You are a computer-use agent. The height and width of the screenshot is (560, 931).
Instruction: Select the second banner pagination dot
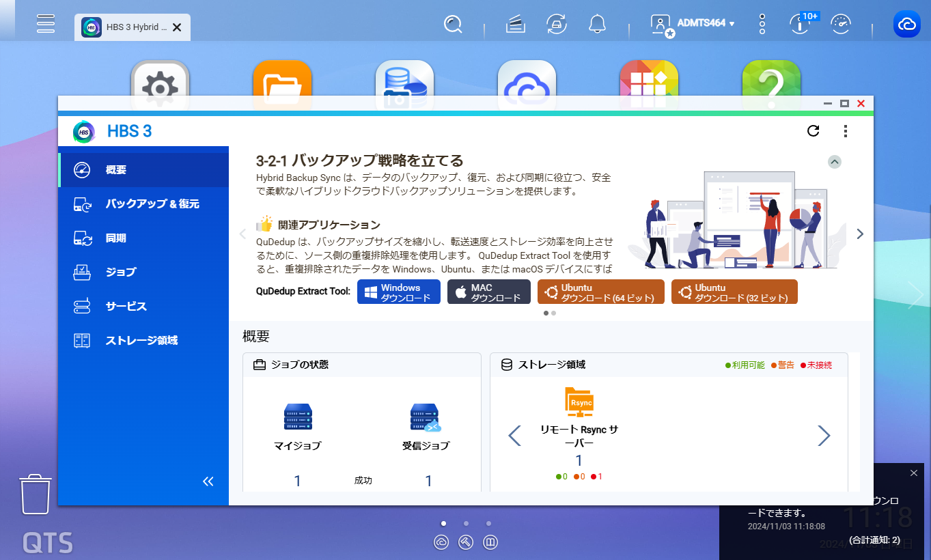553,313
